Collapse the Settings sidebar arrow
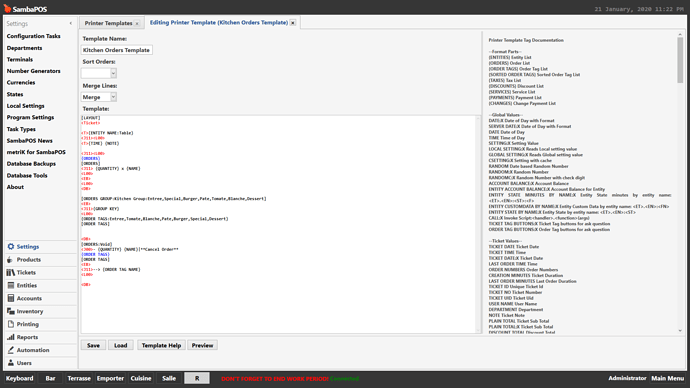Viewport: 690px width, 388px height. 71,23
